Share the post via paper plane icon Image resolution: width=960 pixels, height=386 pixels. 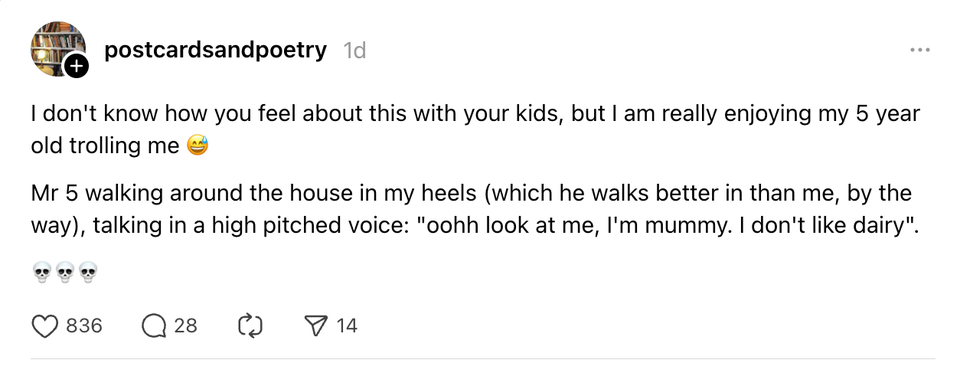[x=316, y=326]
